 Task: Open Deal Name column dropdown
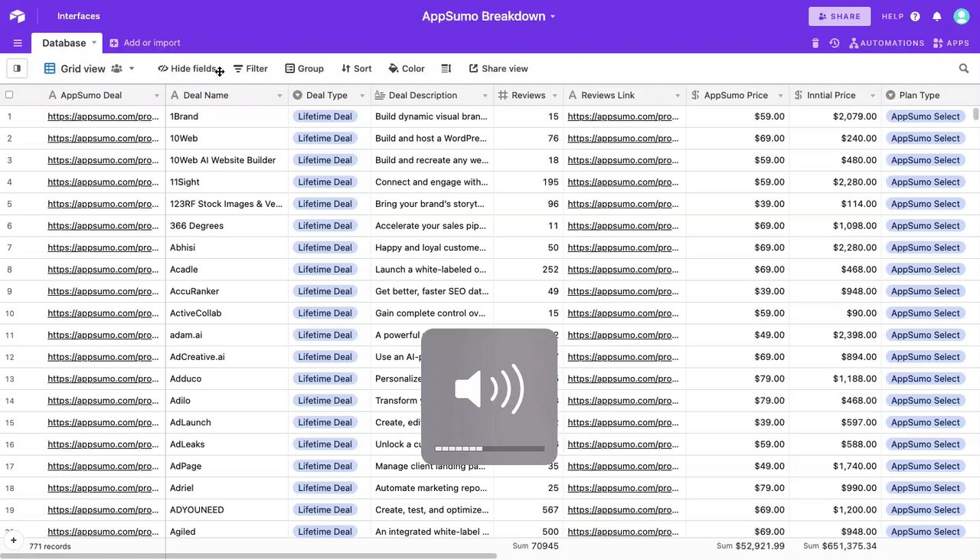tap(279, 96)
